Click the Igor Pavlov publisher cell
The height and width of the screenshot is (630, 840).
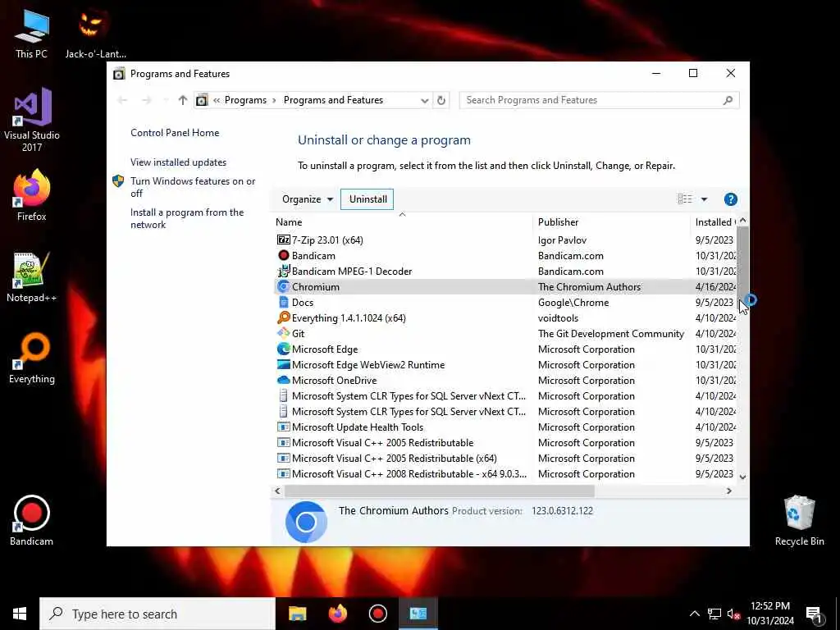(562, 240)
